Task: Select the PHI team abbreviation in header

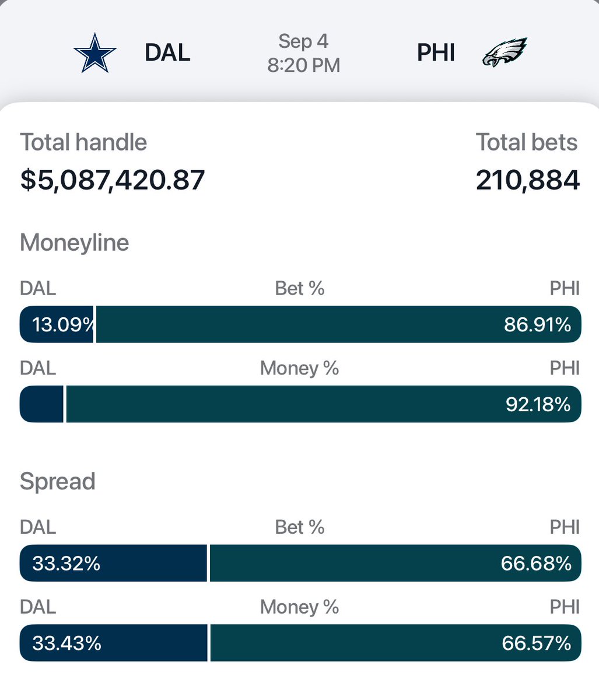Action: (436, 53)
